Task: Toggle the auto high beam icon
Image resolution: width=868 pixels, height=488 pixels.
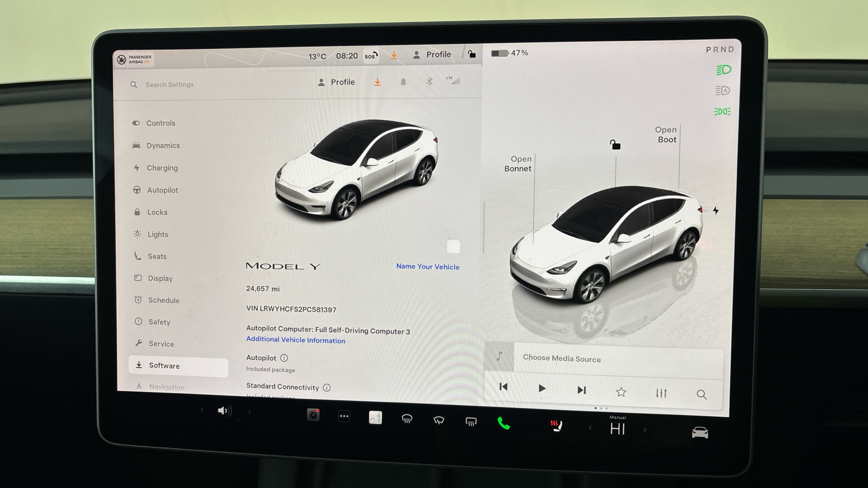Action: [722, 91]
